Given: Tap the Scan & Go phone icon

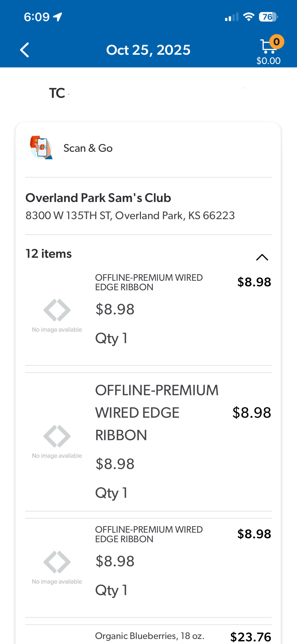Looking at the screenshot, I should [x=41, y=148].
